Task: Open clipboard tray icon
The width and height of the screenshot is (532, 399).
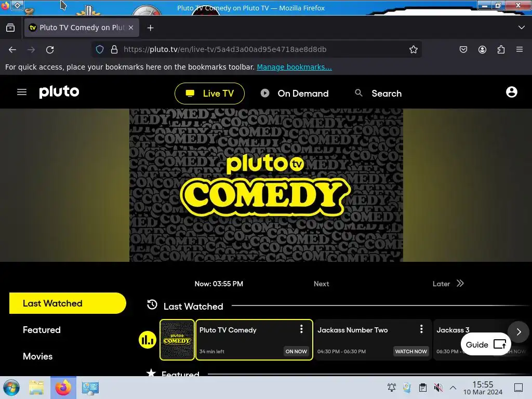Action: point(423,388)
